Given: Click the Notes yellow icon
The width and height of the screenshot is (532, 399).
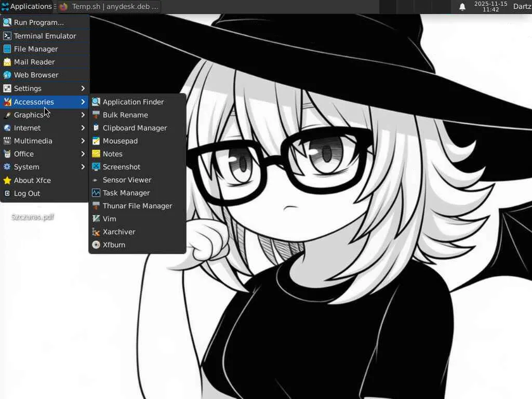Looking at the screenshot, I should coord(96,154).
